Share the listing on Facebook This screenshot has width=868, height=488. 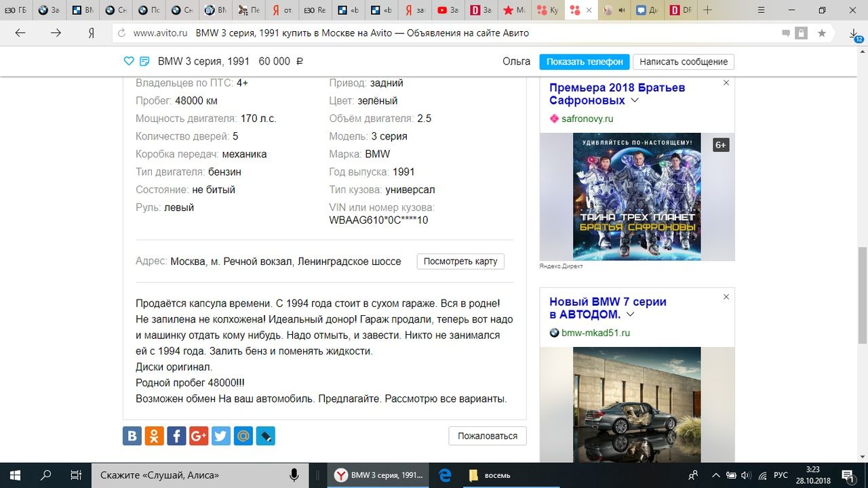[176, 436]
